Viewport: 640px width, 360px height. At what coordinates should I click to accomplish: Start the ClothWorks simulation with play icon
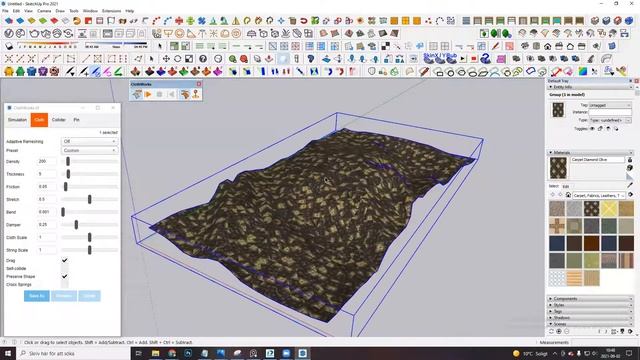pyautogui.click(x=148, y=94)
